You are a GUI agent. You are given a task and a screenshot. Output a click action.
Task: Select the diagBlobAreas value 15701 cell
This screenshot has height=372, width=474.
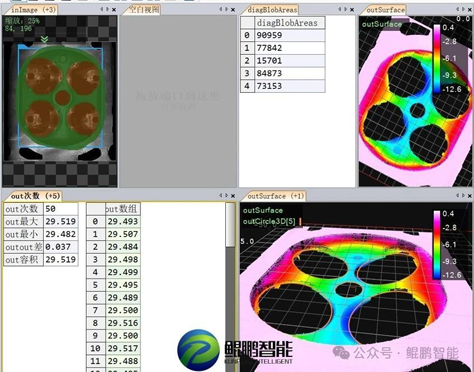[290, 61]
